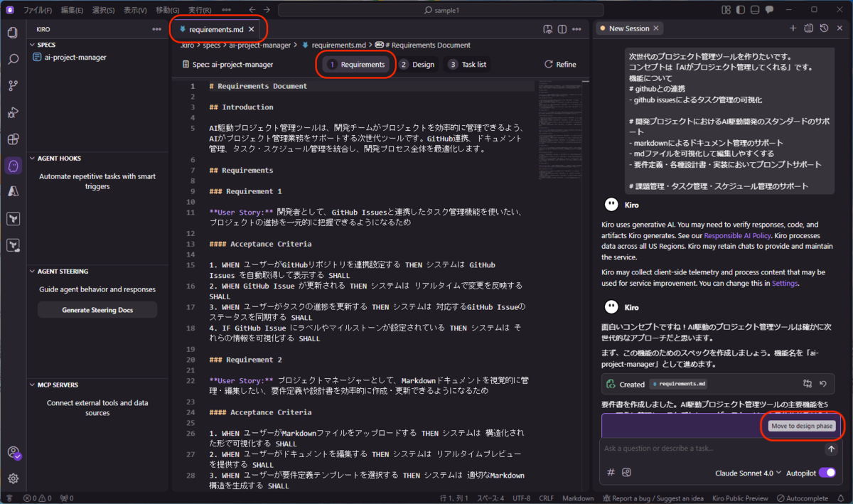
Task: Add context with the # icon
Action: 611,473
